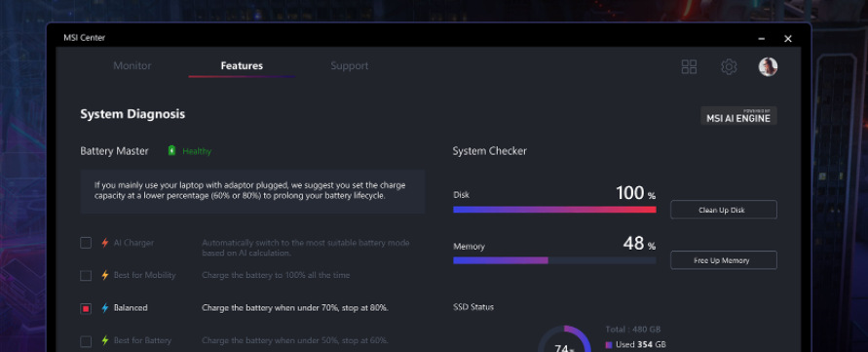Open the grid apps view icon
Screen dimensions: 868x352
(x=689, y=67)
